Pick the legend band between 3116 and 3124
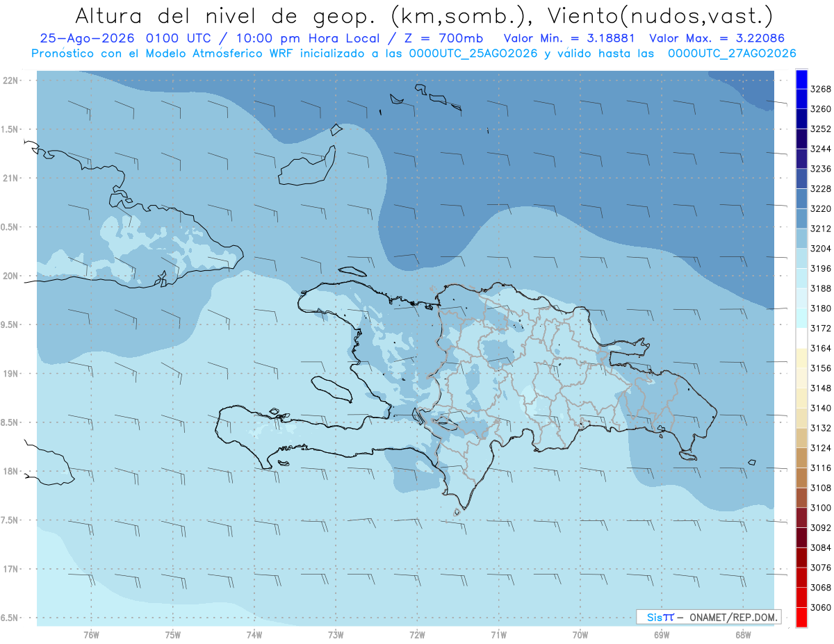This screenshot has height=644, width=834. [801, 458]
